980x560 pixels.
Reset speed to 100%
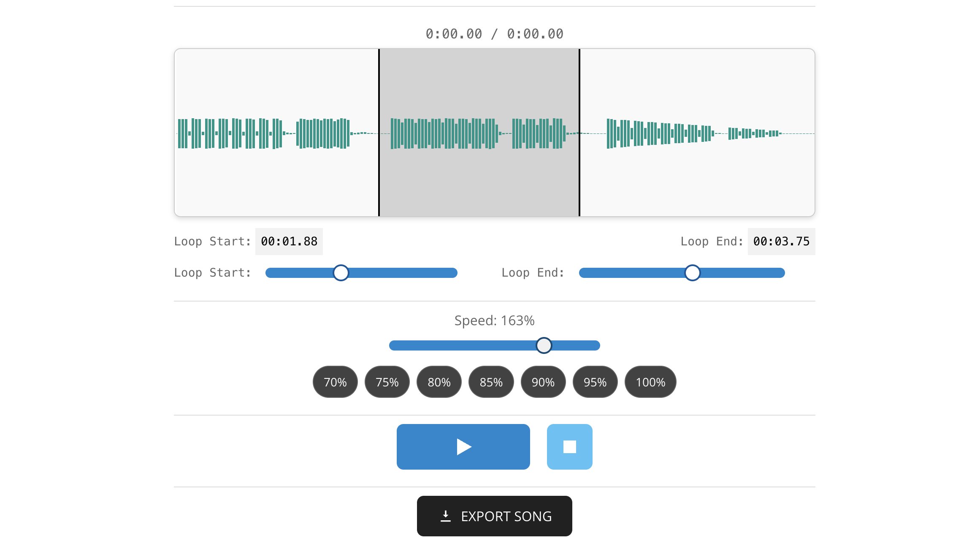pyautogui.click(x=650, y=382)
